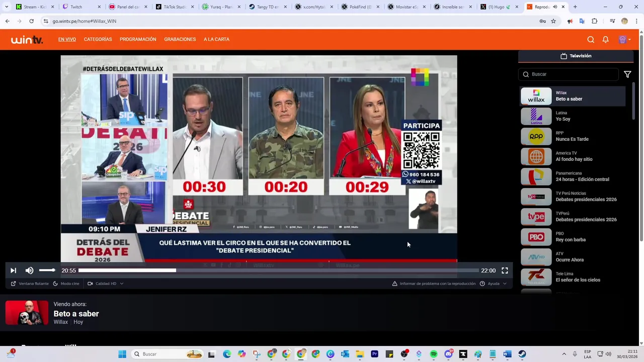Switch to TV Perú Noticias channel
The width and height of the screenshot is (644, 362).
click(573, 197)
